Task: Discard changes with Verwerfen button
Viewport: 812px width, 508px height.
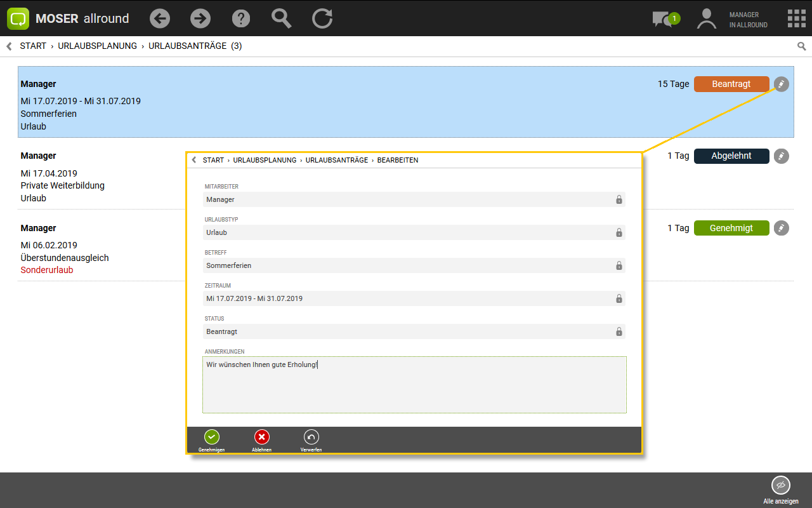Action: click(311, 438)
